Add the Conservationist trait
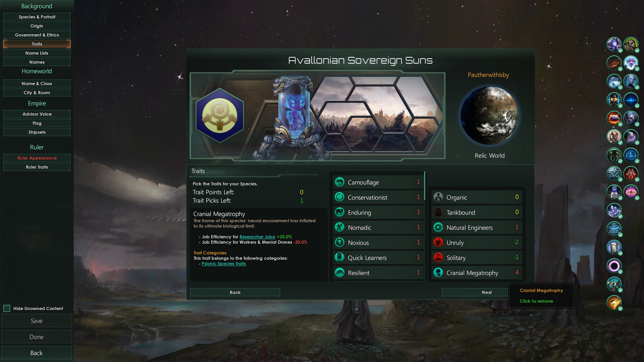The width and height of the screenshot is (644, 362). click(378, 197)
